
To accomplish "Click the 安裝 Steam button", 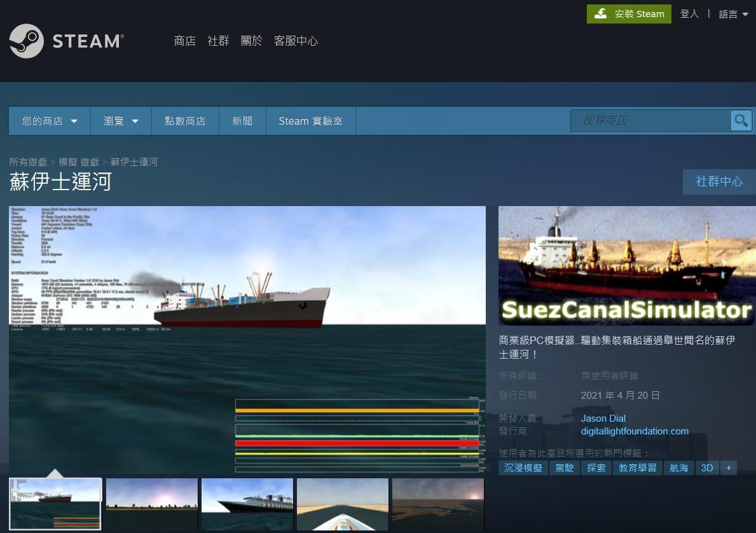I will pos(629,14).
